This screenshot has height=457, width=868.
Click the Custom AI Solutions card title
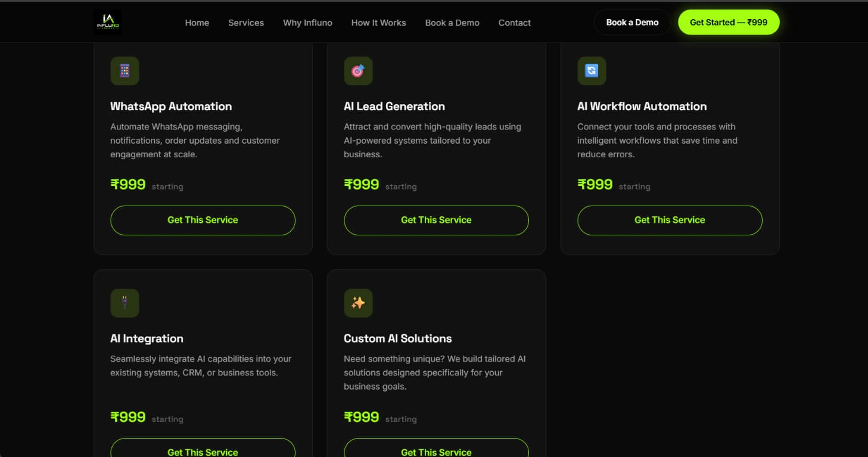(x=398, y=338)
